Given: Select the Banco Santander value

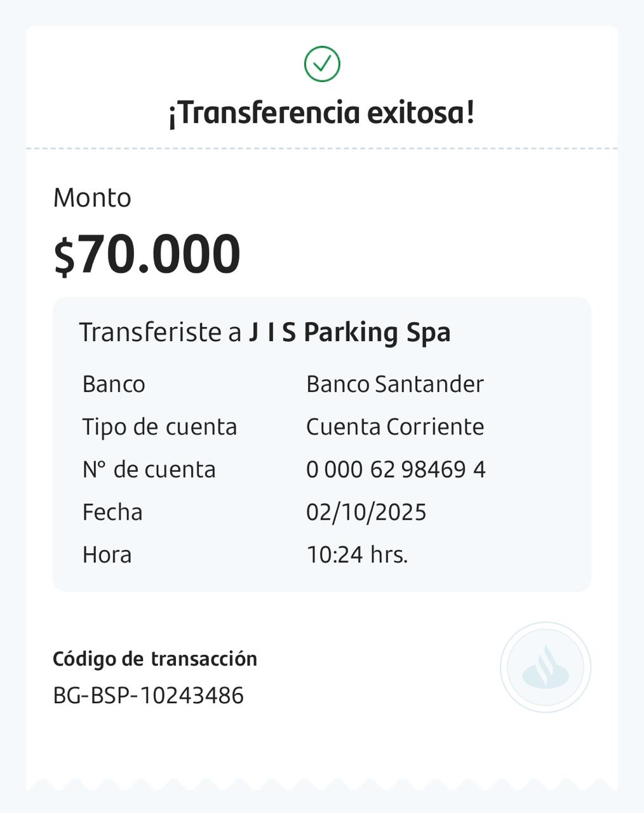Looking at the screenshot, I should [x=394, y=384].
